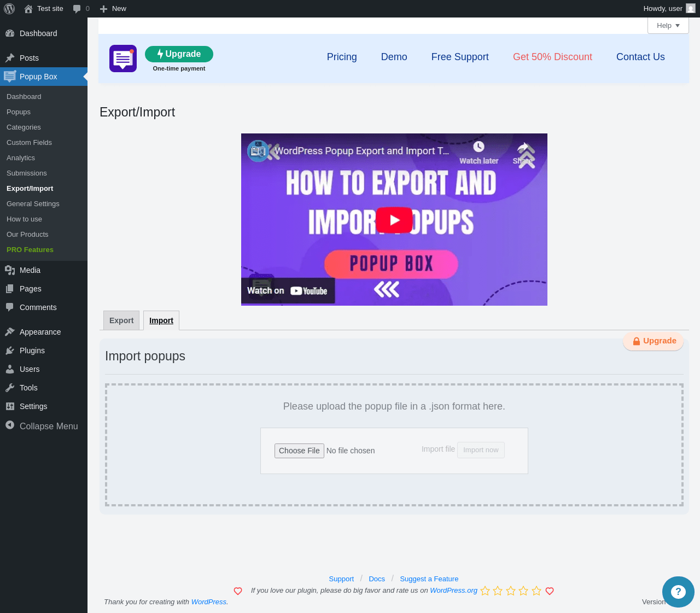Select the Import tab

161,320
